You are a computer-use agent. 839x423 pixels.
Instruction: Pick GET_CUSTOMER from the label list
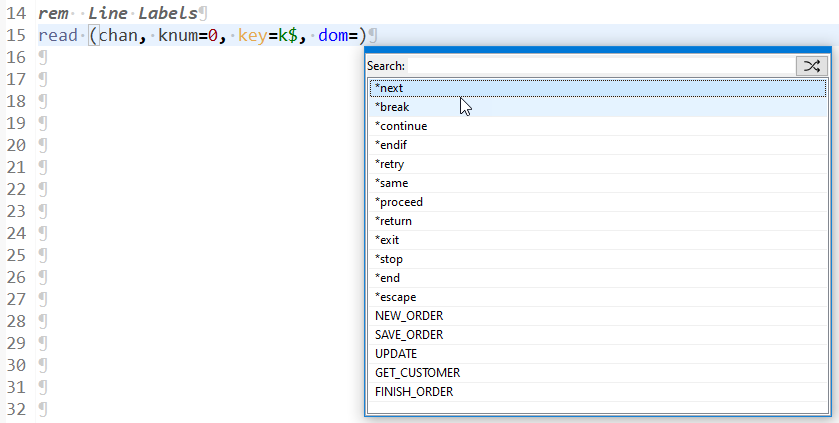tap(417, 373)
